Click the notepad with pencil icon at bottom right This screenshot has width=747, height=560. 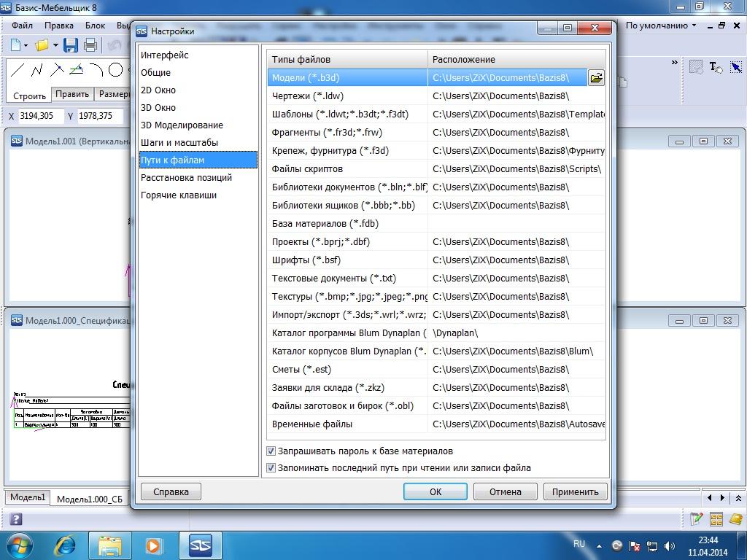point(697,518)
